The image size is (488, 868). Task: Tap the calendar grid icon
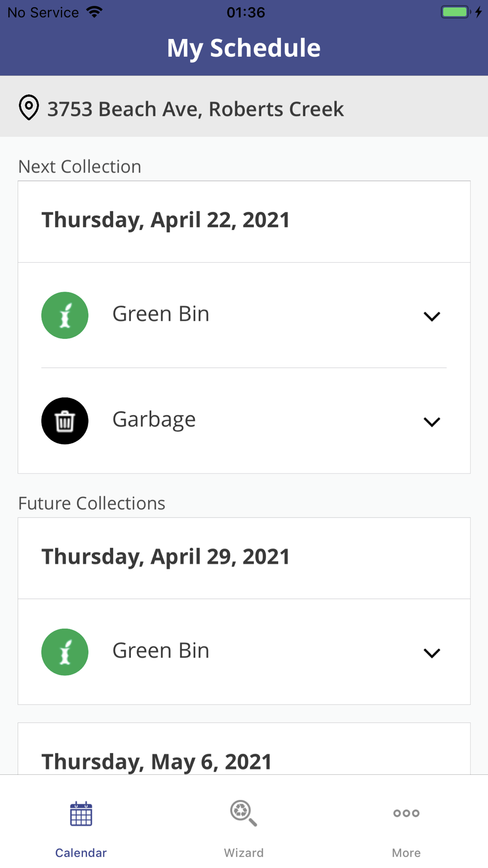pos(81,814)
